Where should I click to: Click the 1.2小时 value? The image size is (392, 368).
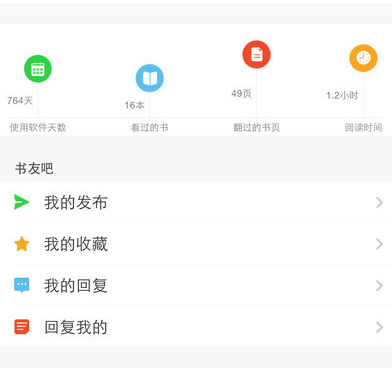[x=342, y=95]
